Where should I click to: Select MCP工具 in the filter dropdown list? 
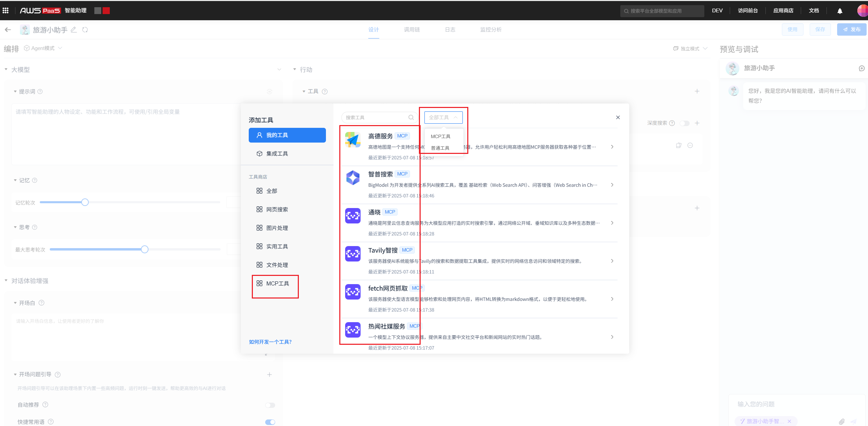coord(443,136)
